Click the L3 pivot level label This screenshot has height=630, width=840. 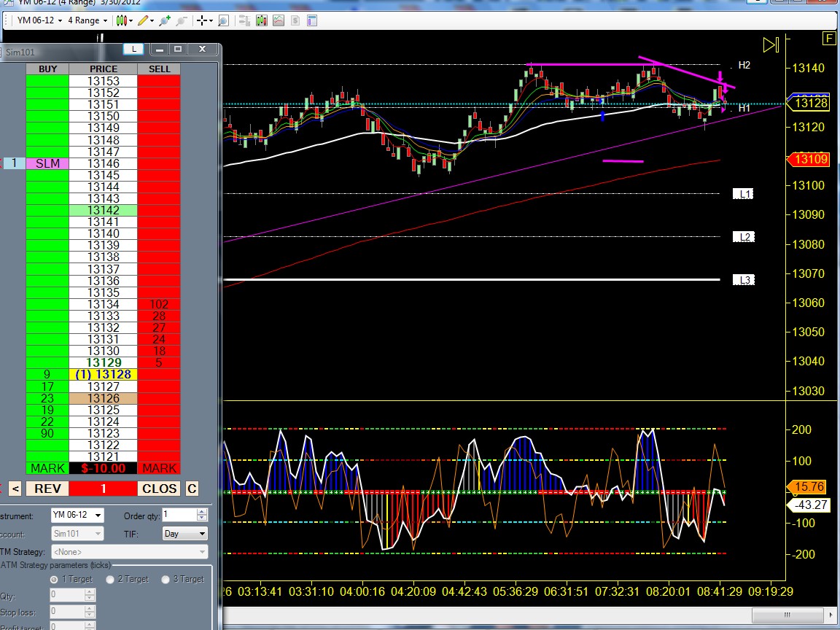744,280
